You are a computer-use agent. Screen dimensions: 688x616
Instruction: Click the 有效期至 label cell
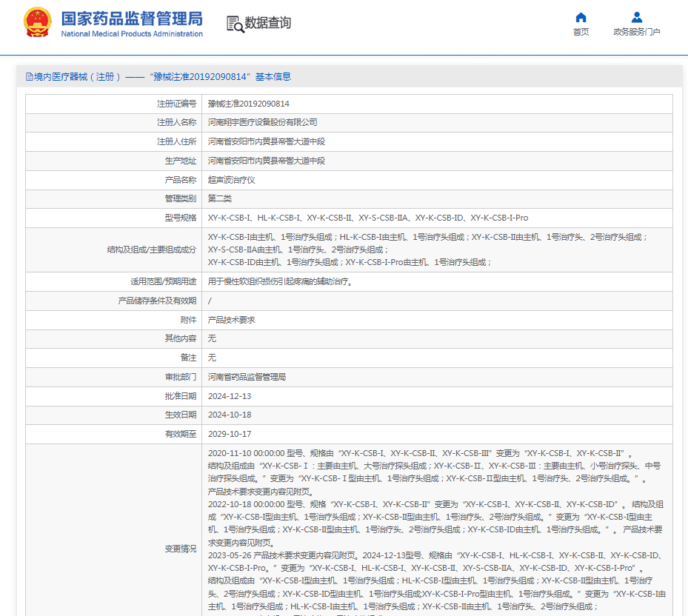113,434
